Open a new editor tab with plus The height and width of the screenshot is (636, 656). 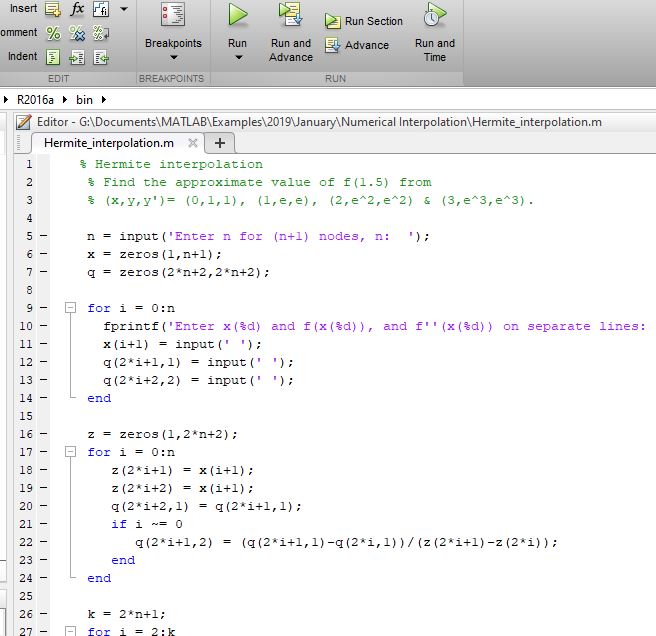click(x=220, y=143)
